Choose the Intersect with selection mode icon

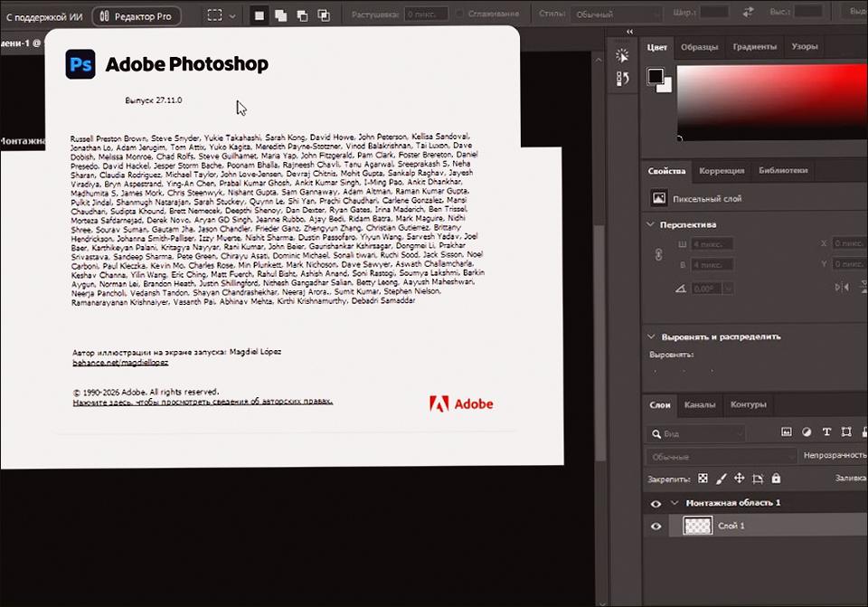[324, 15]
